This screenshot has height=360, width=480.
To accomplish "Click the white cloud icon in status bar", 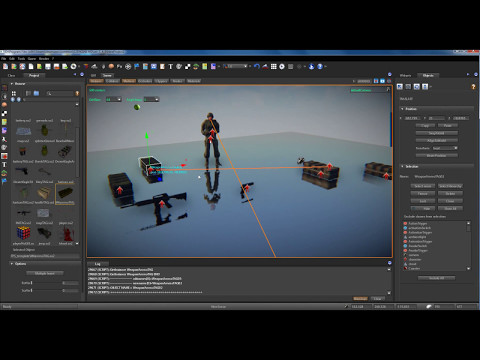I will (429, 306).
